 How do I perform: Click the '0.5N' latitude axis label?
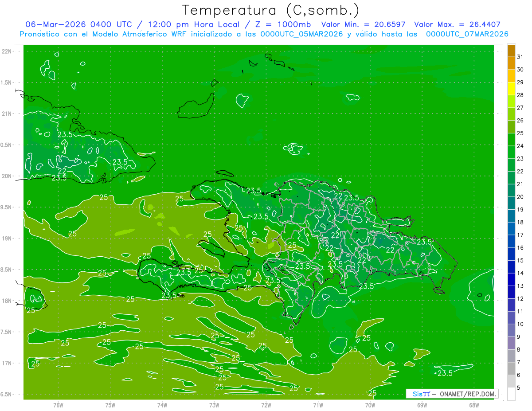click(x=6, y=145)
